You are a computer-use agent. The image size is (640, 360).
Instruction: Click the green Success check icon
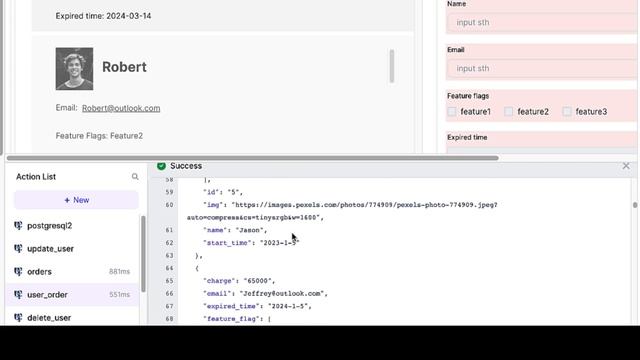coord(161,166)
